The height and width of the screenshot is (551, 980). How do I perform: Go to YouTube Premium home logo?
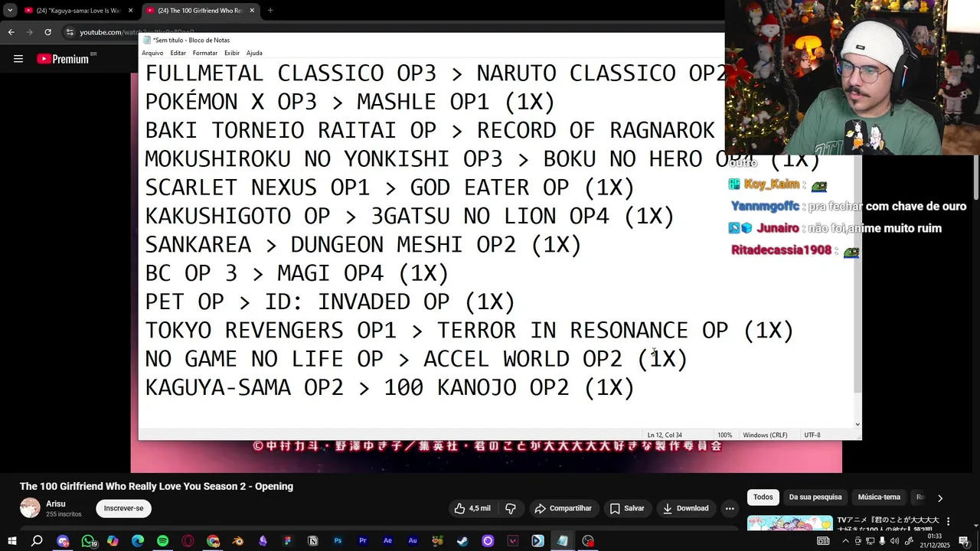[x=64, y=59]
